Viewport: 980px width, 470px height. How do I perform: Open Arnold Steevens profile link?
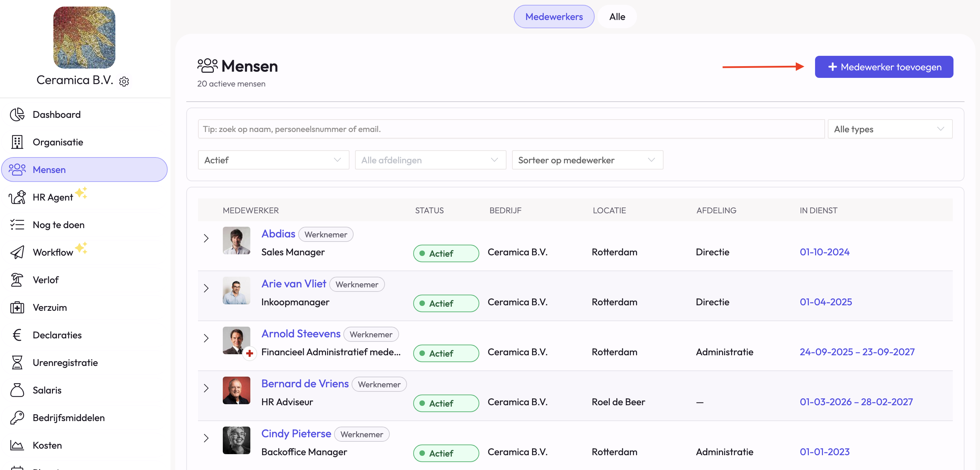tap(301, 334)
